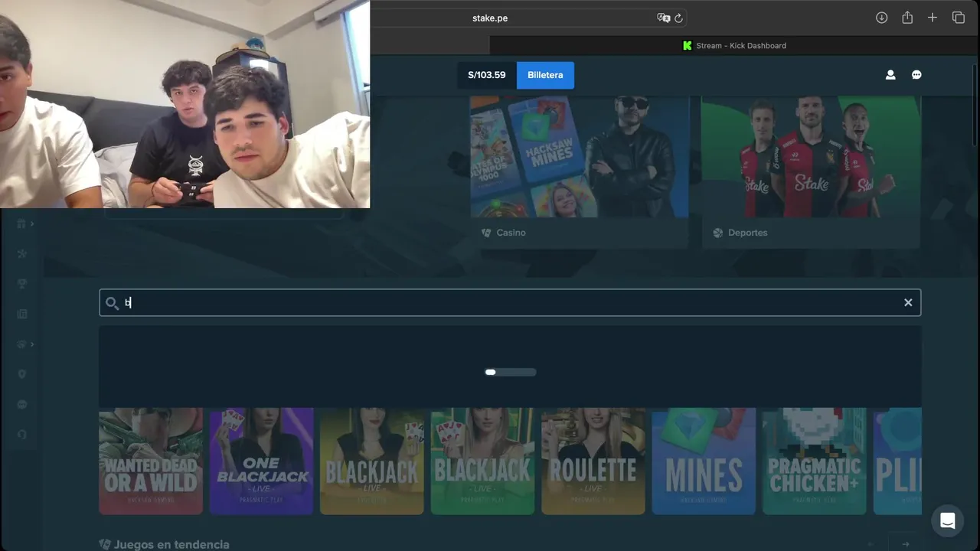Click the trophy icon in left sidebar
980x551 pixels.
[x=21, y=284]
